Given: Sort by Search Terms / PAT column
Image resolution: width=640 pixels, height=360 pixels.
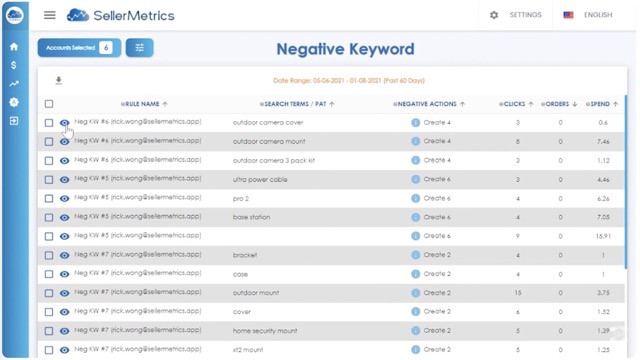Looking at the screenshot, I should [x=297, y=104].
